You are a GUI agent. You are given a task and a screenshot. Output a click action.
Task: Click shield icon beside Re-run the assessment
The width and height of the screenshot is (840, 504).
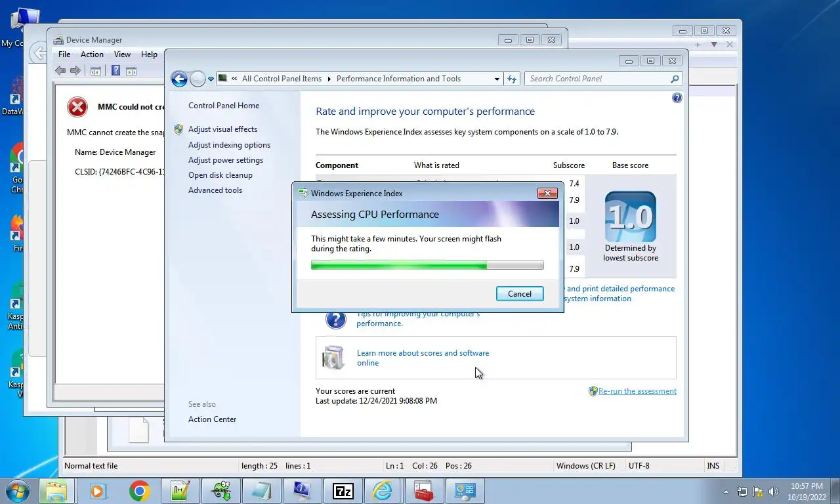point(593,391)
